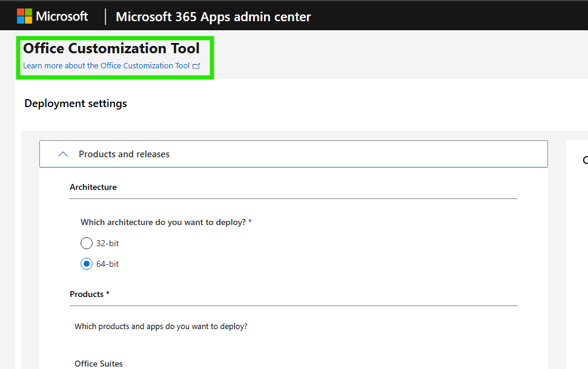Click the Office Suites label
The height and width of the screenshot is (369, 588).
click(x=99, y=364)
